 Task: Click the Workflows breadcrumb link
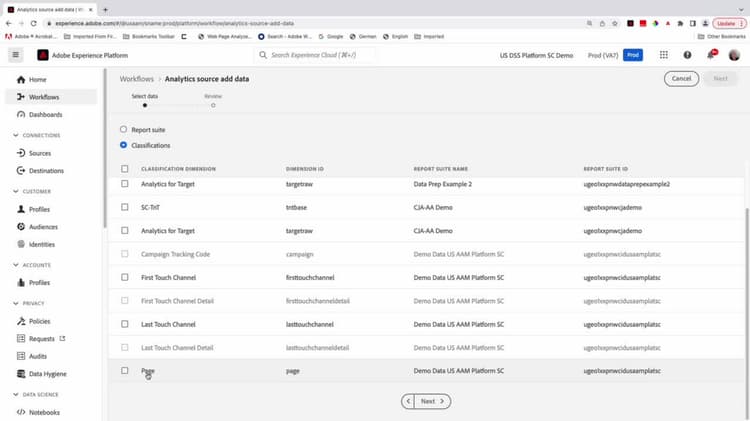pos(137,79)
